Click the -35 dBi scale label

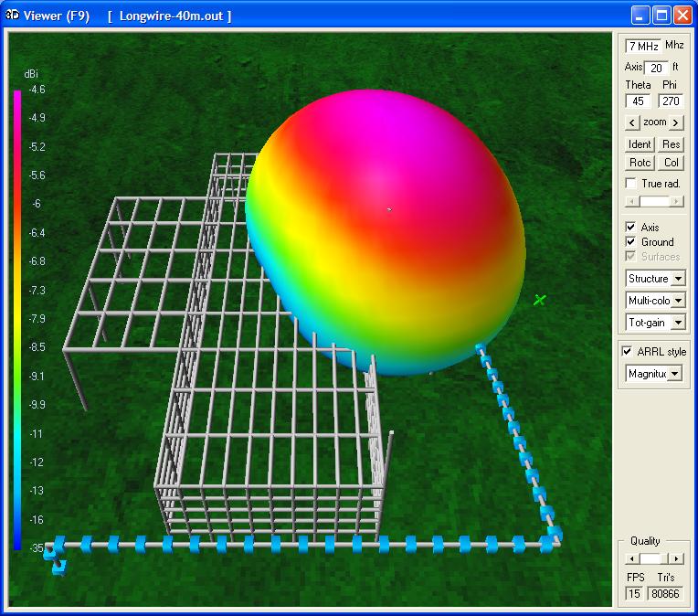(x=37, y=547)
